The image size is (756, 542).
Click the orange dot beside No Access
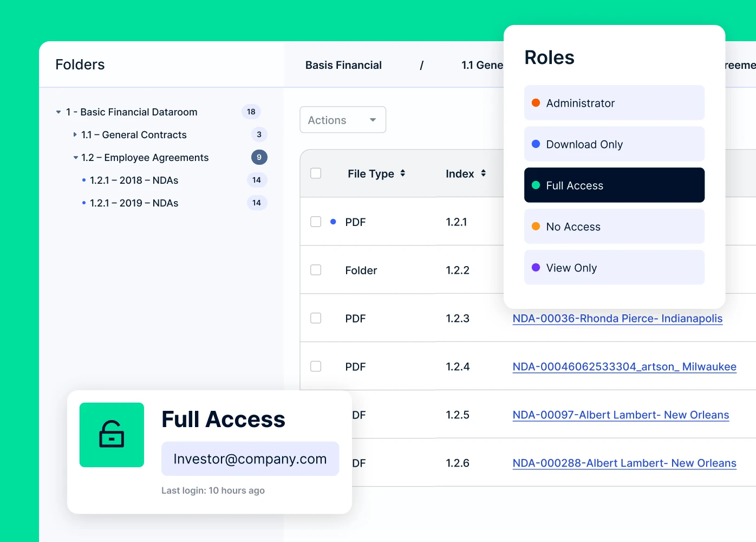[536, 227]
